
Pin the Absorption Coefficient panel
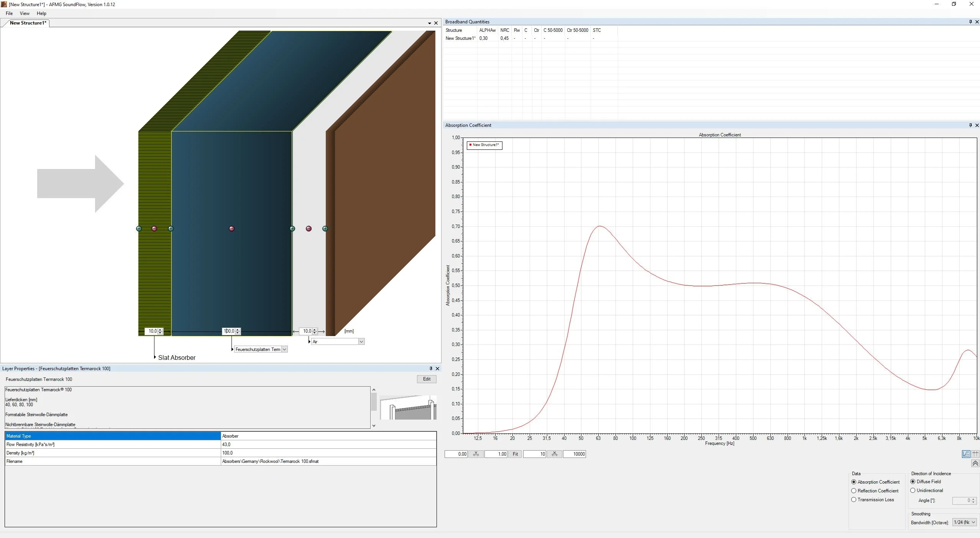(x=970, y=125)
